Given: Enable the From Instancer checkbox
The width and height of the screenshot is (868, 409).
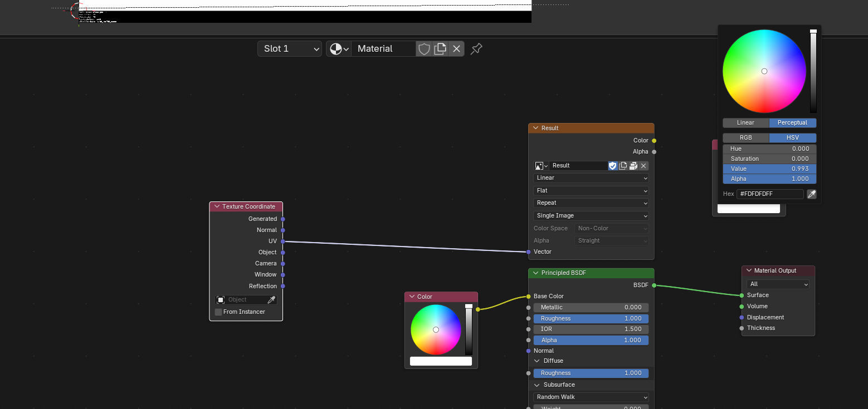Looking at the screenshot, I should pos(218,312).
